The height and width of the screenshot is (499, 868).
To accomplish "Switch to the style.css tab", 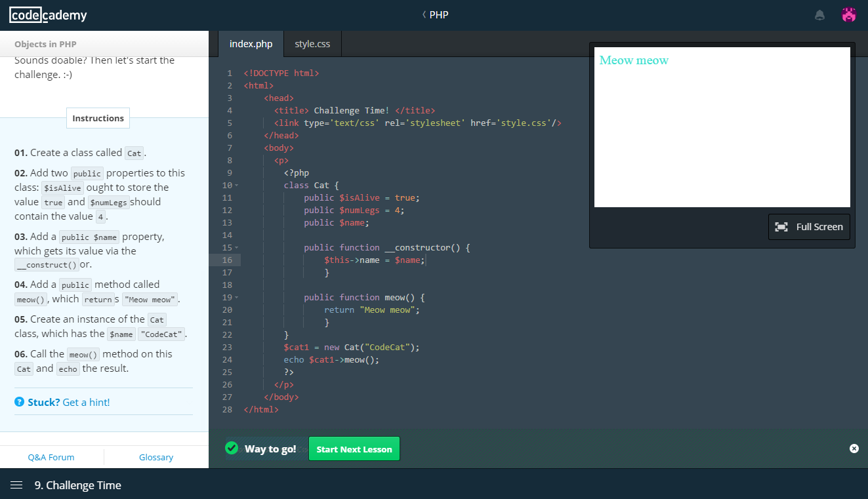I will [x=312, y=44].
